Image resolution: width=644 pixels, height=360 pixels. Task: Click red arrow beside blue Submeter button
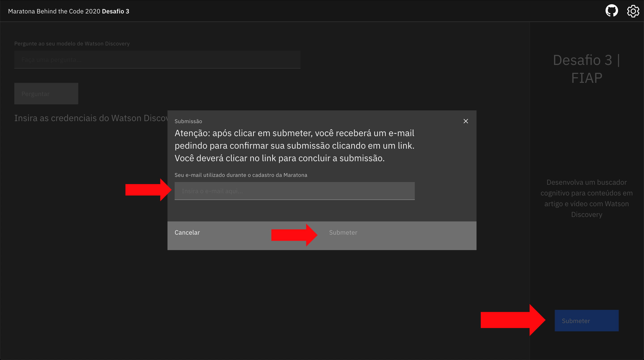(512, 320)
